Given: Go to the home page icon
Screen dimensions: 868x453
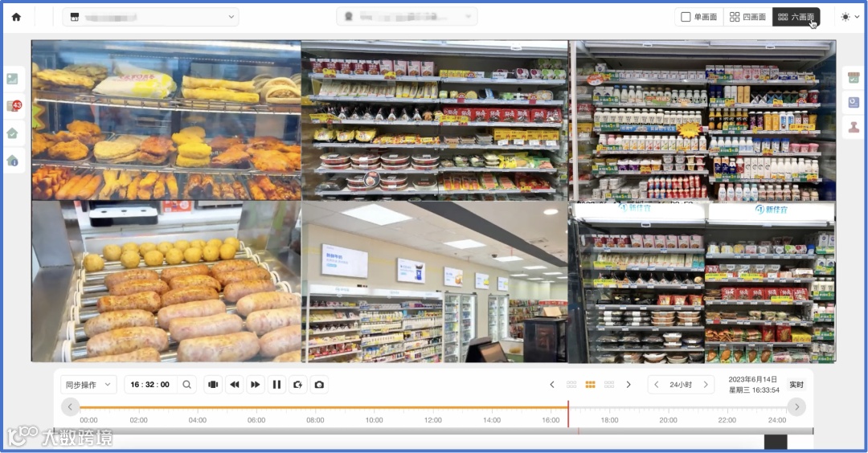Looking at the screenshot, I should click(16, 17).
